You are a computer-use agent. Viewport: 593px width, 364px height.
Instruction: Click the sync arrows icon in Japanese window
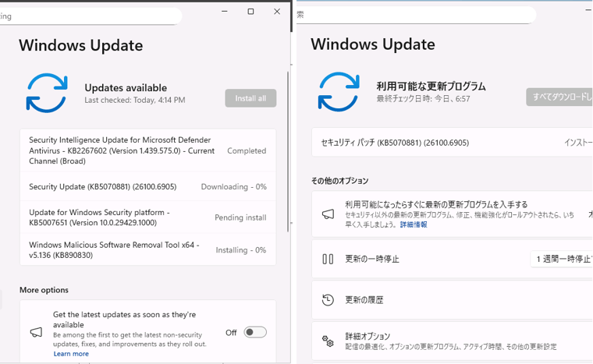pos(339,92)
